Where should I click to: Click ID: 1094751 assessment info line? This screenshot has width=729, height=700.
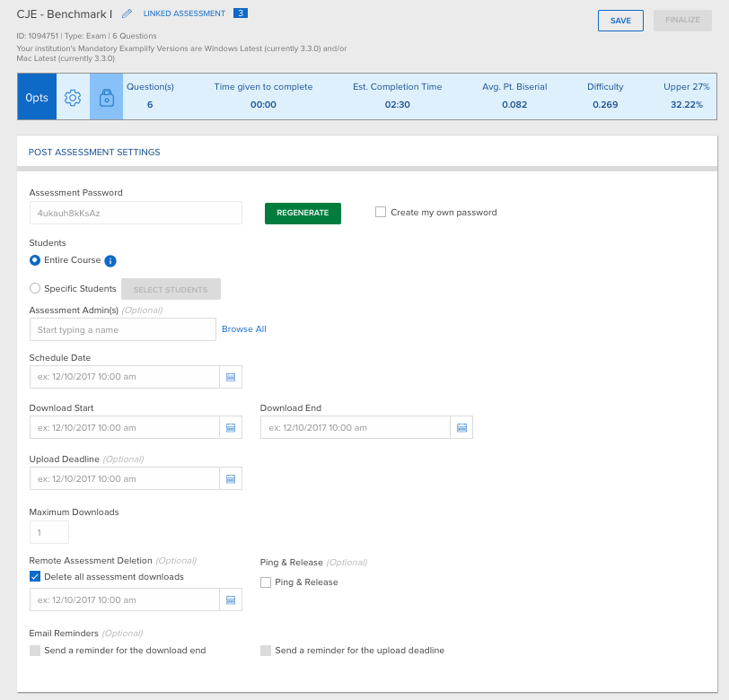pyautogui.click(x=86, y=36)
